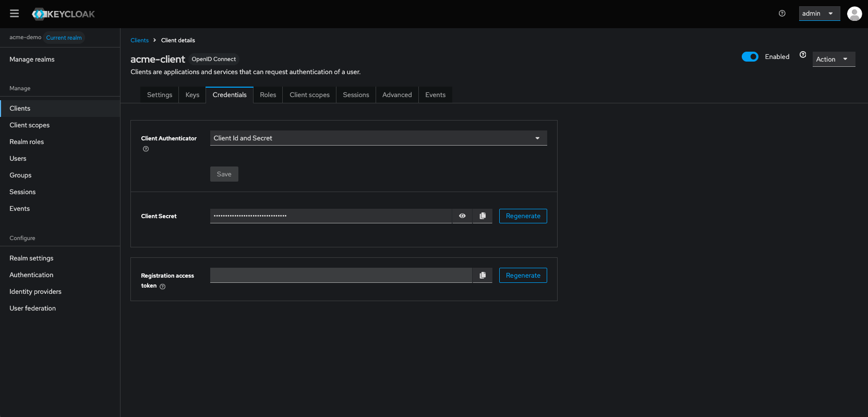868x417 pixels.
Task: Go to Authentication settings
Action: pyautogui.click(x=60, y=275)
